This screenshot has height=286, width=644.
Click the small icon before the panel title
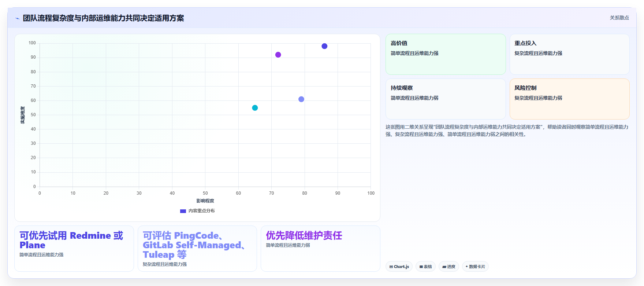point(17,18)
